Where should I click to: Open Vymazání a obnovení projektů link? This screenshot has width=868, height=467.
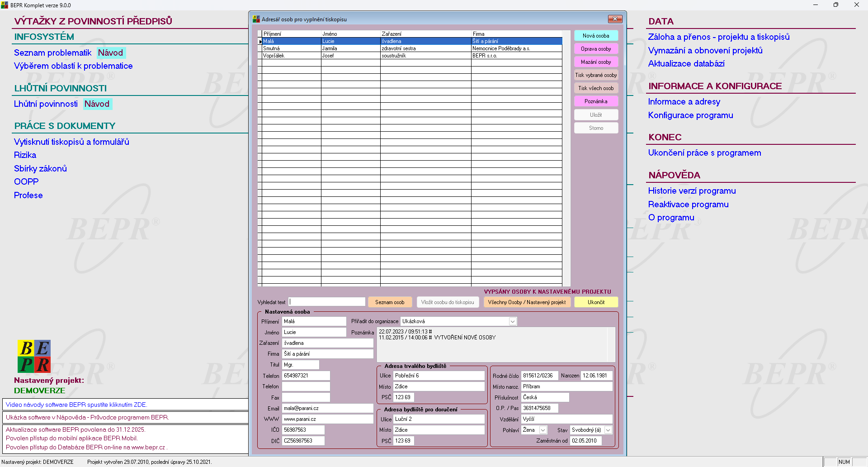point(705,51)
